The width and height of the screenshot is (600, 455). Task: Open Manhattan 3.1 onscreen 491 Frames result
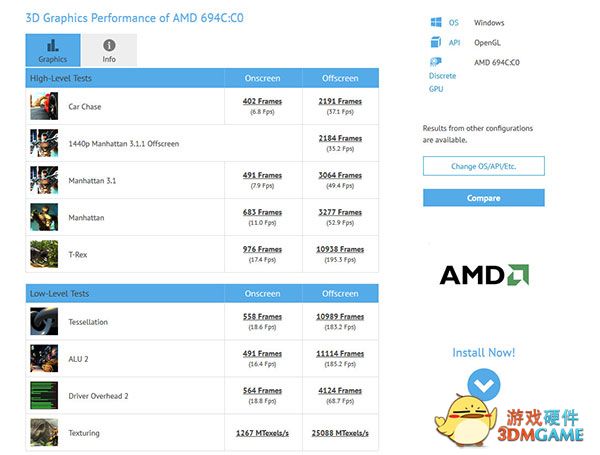[262, 175]
